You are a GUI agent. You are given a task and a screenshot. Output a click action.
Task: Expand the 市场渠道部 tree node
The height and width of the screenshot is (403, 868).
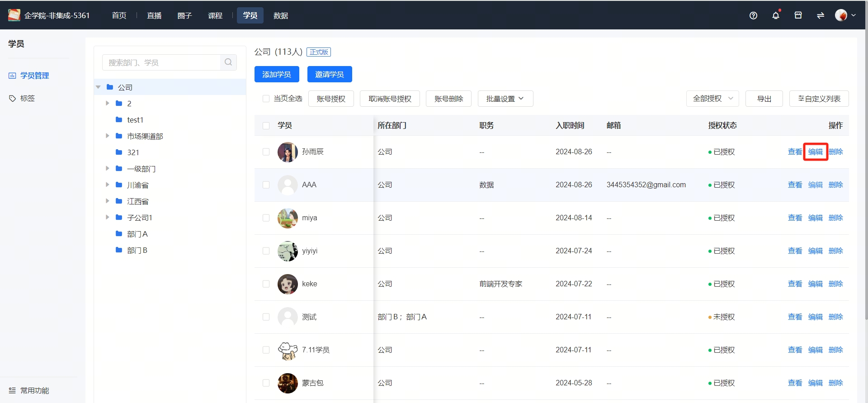(x=107, y=136)
